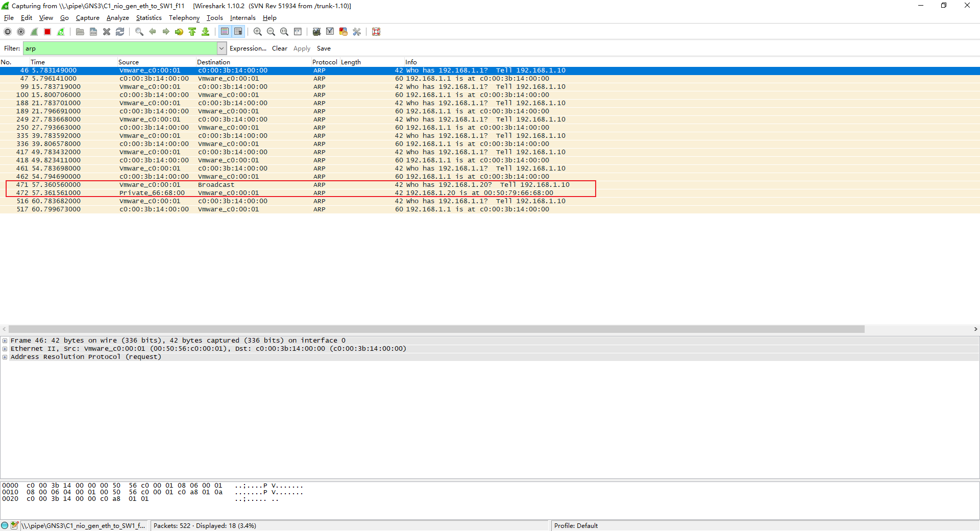Image resolution: width=980 pixels, height=531 pixels.
Task: Open the Go menu
Action: coord(64,18)
